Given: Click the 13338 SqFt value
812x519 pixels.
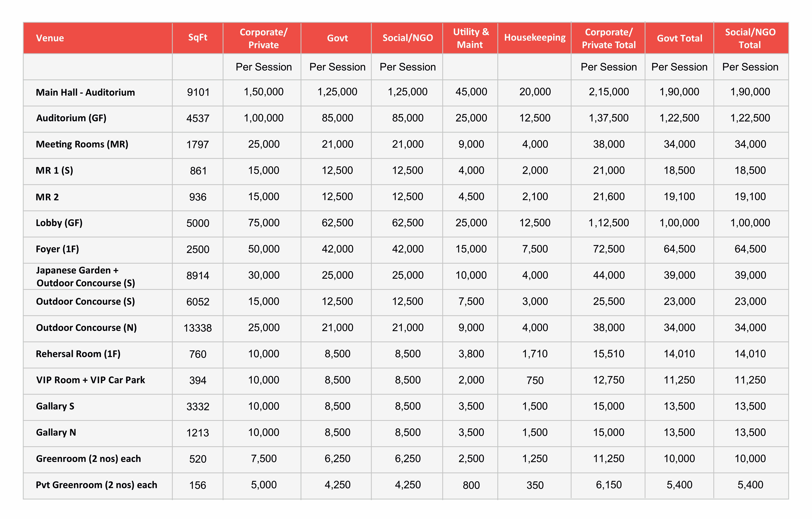Looking at the screenshot, I should [x=198, y=328].
